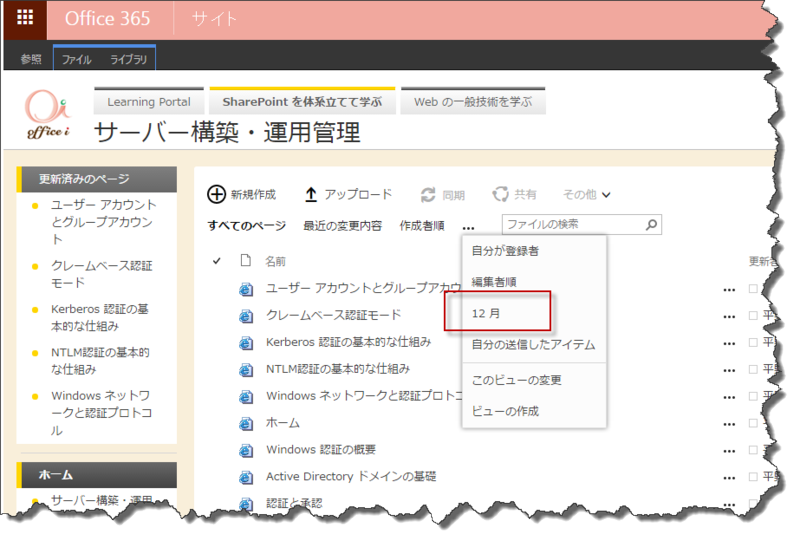
Task: Open ellipsis menu for クレームベース認証モード row
Action: click(729, 317)
